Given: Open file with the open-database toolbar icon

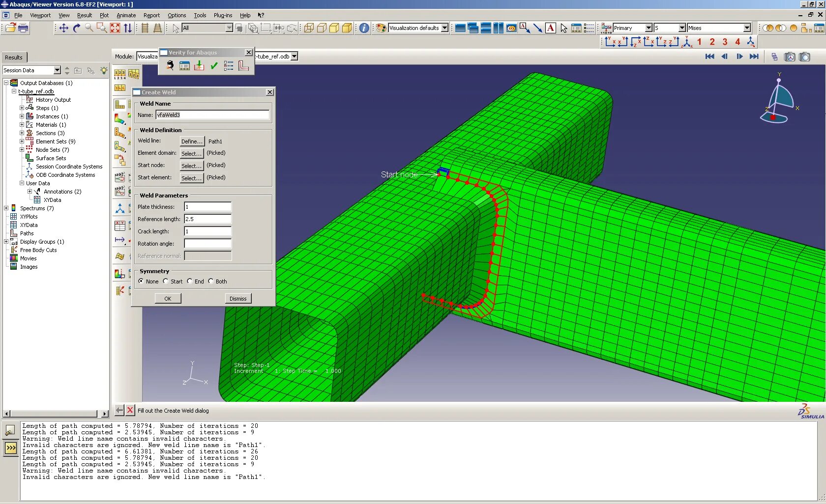Looking at the screenshot, I should [10, 28].
